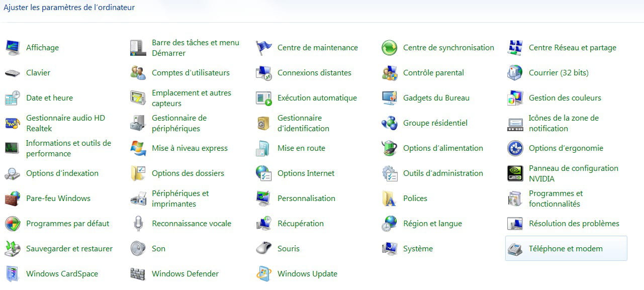Click the Options d'alimentation battery icon
Viewport: 644px width, 290px height.
click(x=390, y=148)
